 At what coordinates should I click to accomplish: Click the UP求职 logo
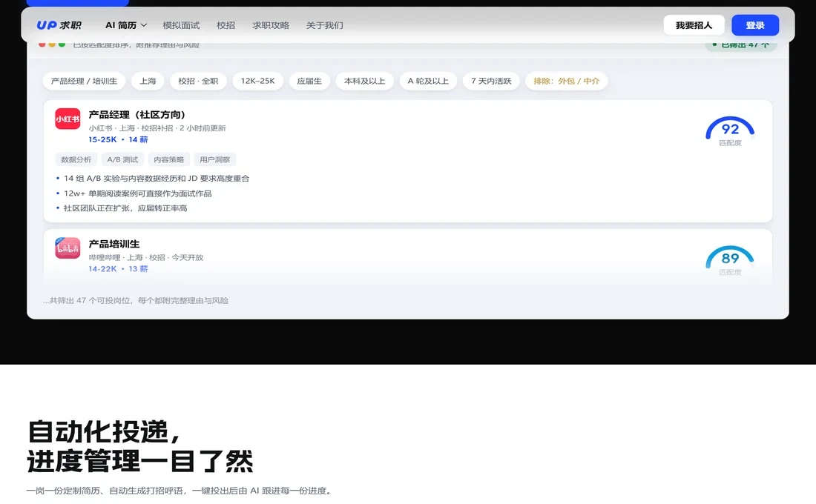tap(59, 25)
